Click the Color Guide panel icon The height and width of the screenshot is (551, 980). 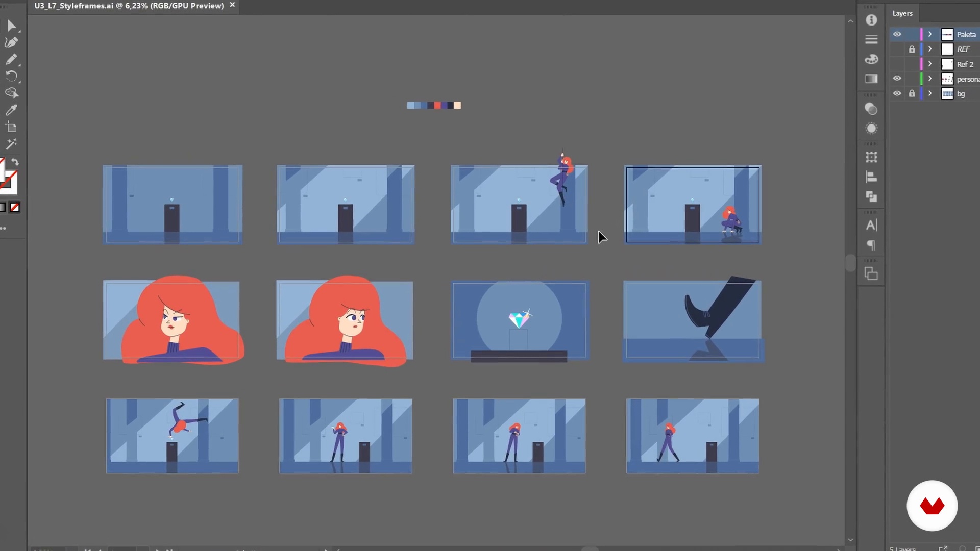coord(872,60)
